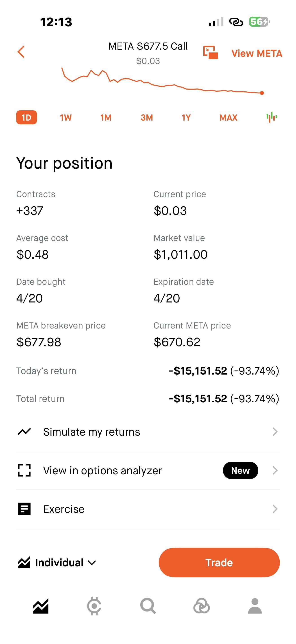Tap the back arrow icon

click(21, 52)
